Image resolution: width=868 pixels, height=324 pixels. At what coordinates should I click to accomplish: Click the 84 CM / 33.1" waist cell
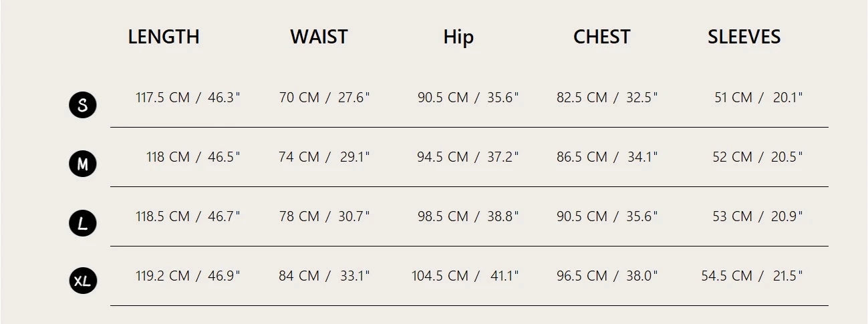(324, 276)
